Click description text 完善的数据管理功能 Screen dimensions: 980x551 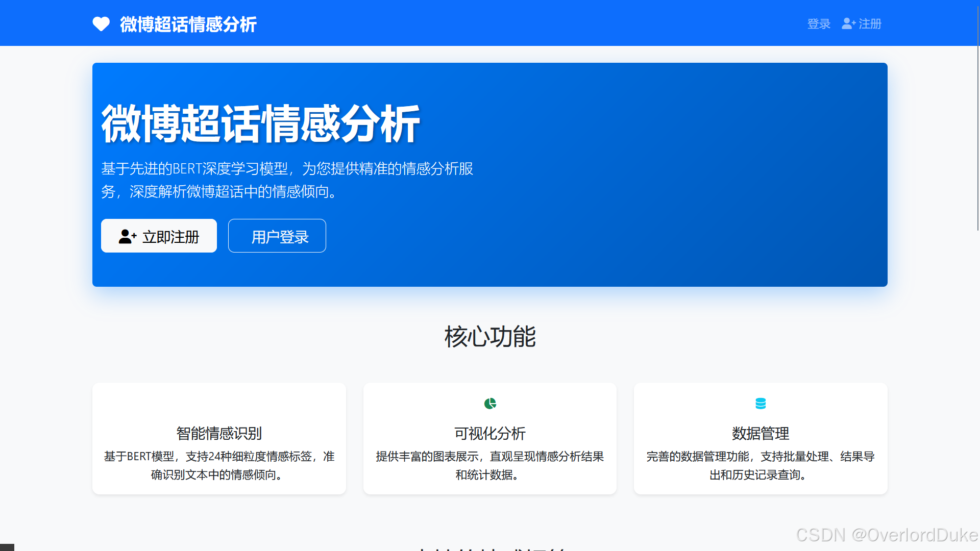(761, 465)
